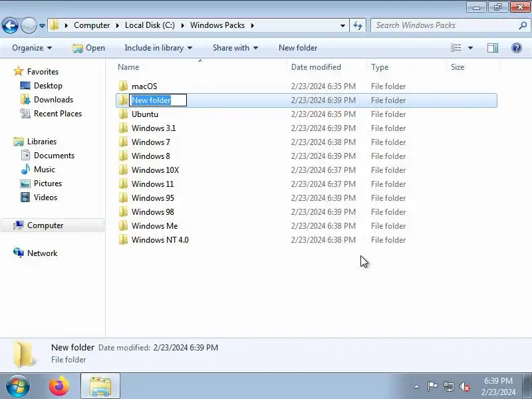The height and width of the screenshot is (399, 532).
Task: Select the Windows NT 4.0 folder icon
Action: point(123,239)
